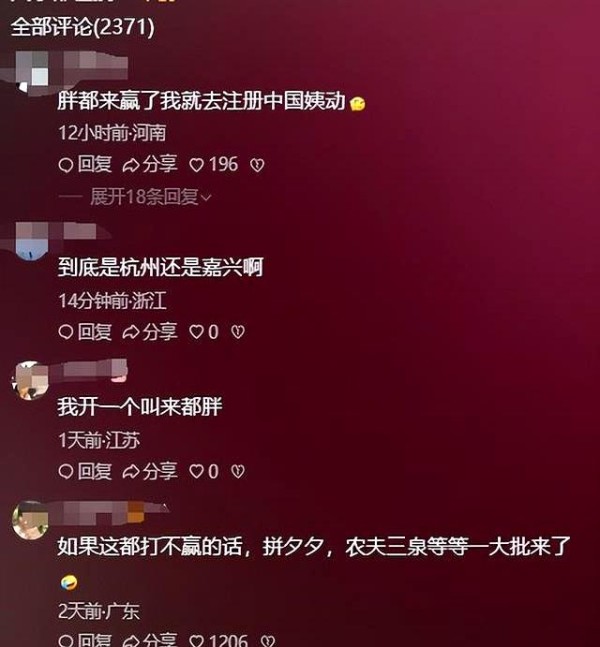
Task: Open the Jiangsu commenter's profile picture
Action: [x=30, y=380]
